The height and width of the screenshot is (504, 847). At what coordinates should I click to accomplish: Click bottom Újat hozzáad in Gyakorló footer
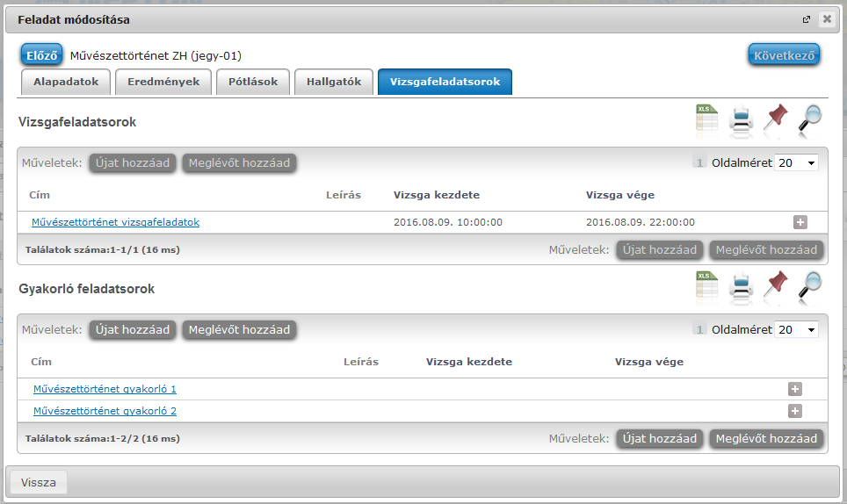pyautogui.click(x=660, y=439)
